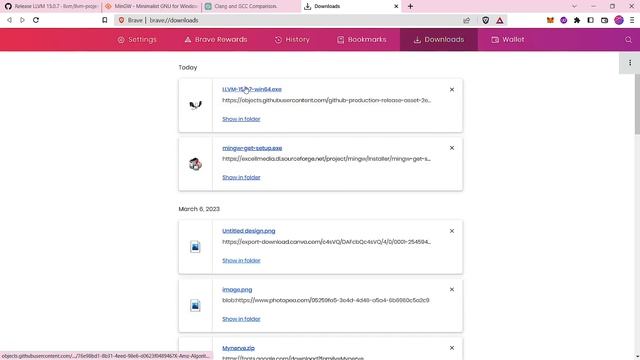Remove mingw-get-setup.exe from the list

(452, 148)
